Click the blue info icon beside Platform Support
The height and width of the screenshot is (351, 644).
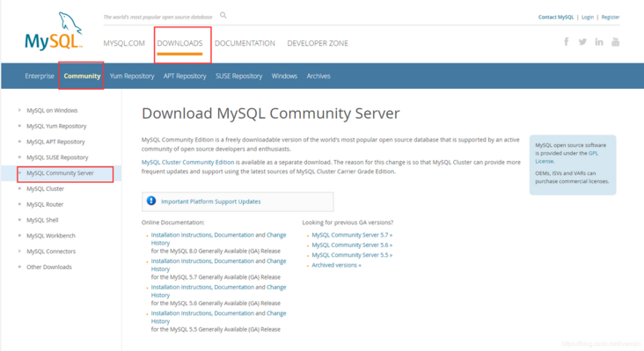point(151,201)
